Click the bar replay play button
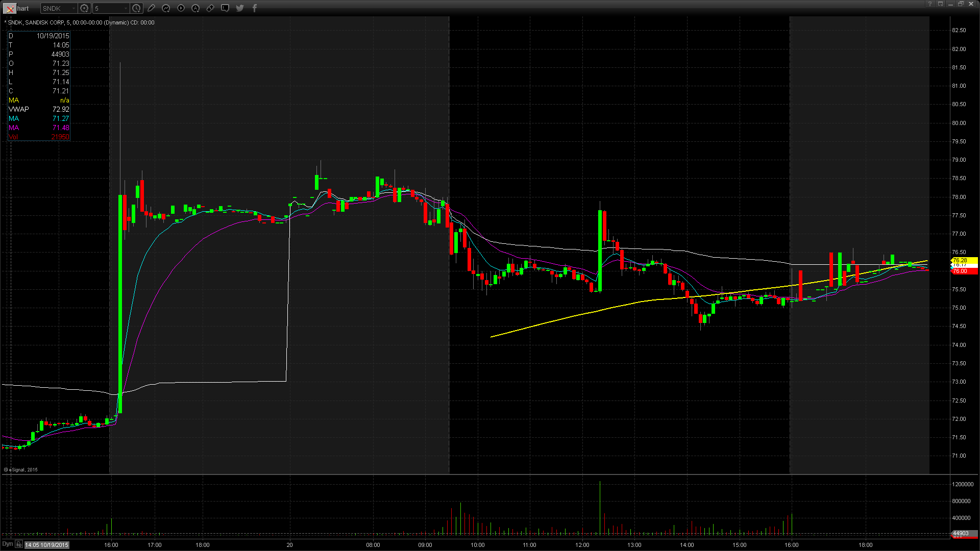Image resolution: width=980 pixels, height=551 pixels. [181, 8]
